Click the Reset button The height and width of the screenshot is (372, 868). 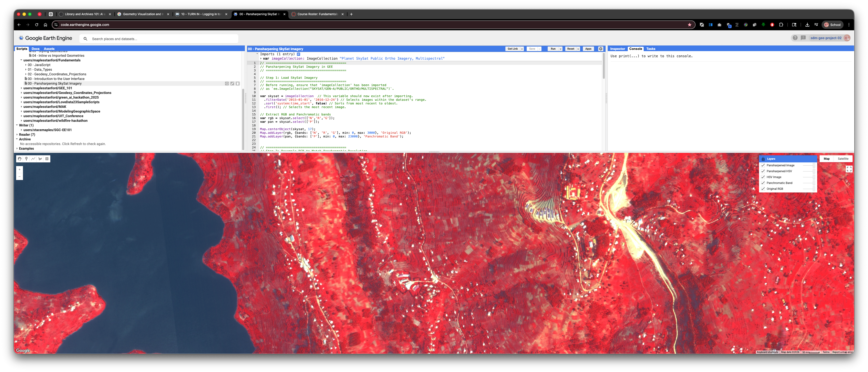coord(570,49)
